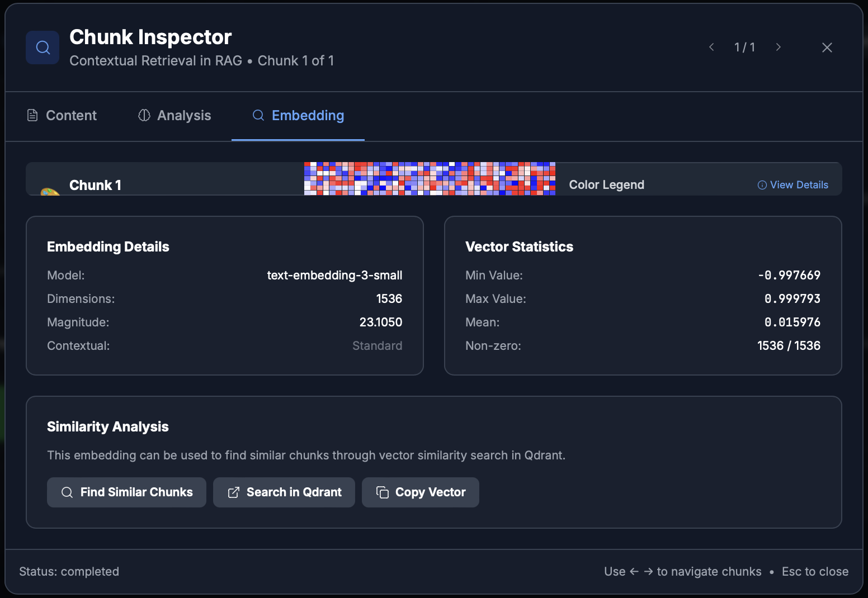
Task: Select the Embedding tab
Action: (298, 116)
